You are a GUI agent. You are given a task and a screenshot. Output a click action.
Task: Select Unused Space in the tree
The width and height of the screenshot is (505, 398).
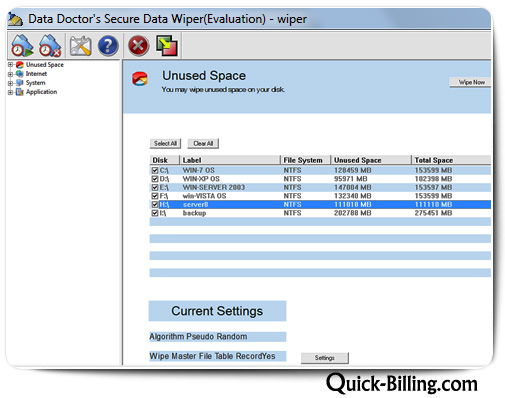click(x=45, y=65)
